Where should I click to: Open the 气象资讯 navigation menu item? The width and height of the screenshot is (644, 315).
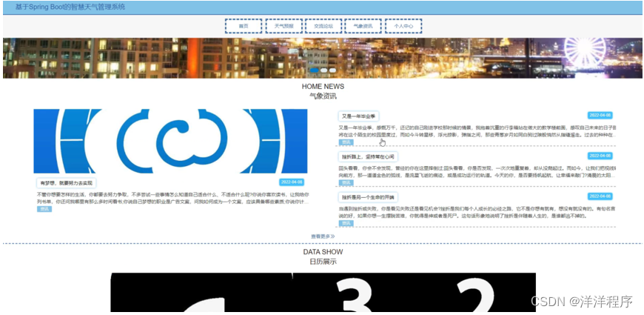point(363,26)
